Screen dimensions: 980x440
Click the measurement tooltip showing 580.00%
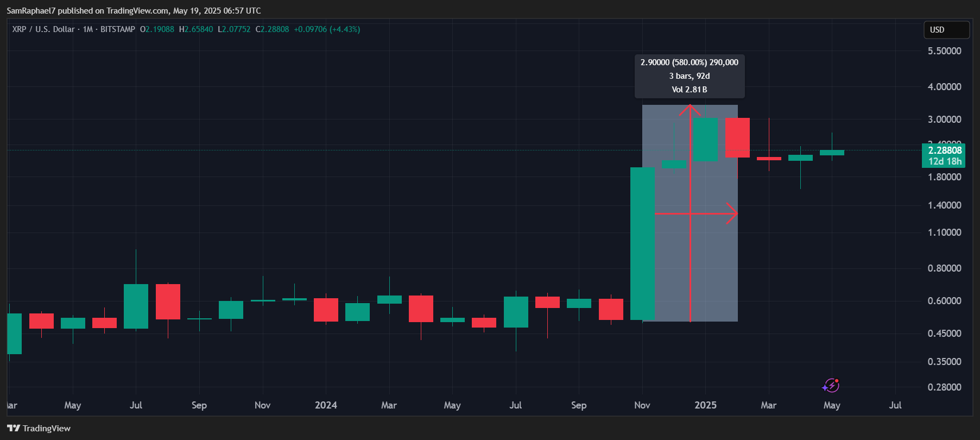tap(690, 76)
